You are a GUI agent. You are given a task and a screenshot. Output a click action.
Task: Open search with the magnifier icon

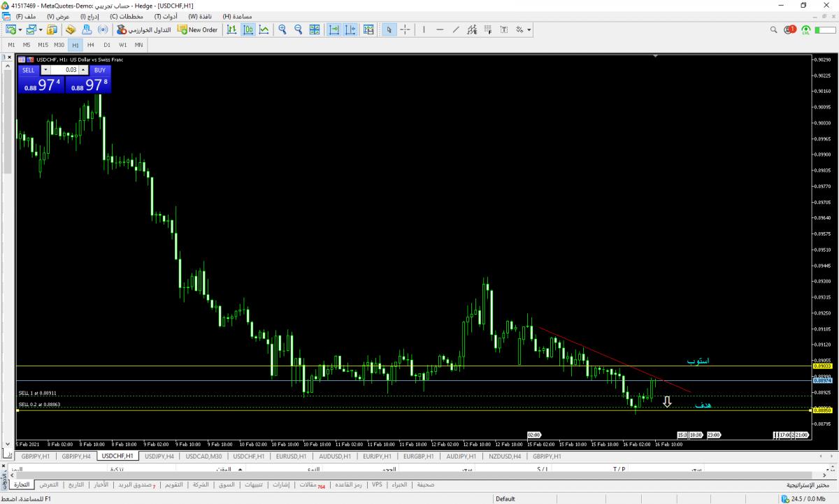[774, 30]
